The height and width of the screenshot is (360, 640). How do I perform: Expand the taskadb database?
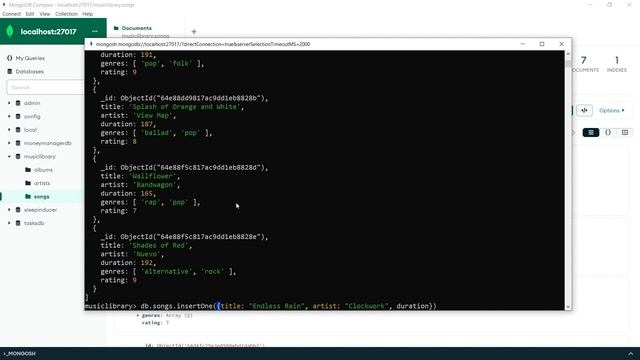click(9, 223)
